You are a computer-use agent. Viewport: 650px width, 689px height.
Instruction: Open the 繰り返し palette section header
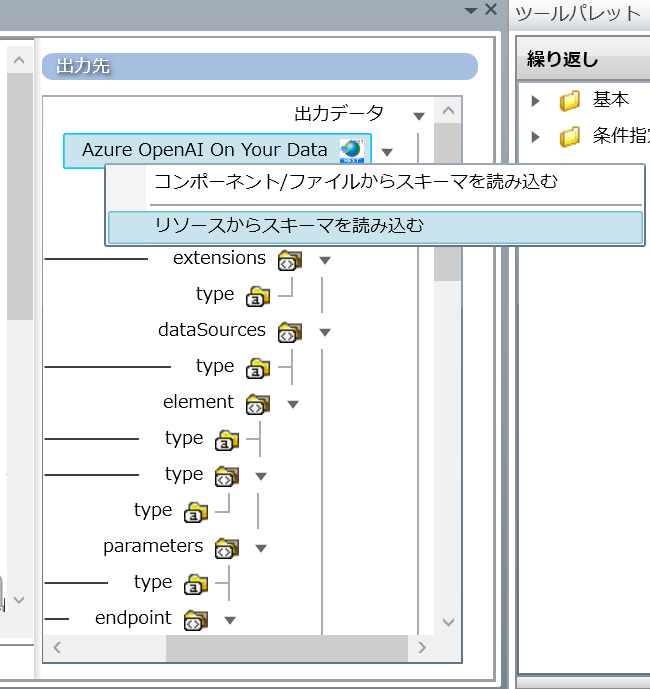[x=583, y=59]
